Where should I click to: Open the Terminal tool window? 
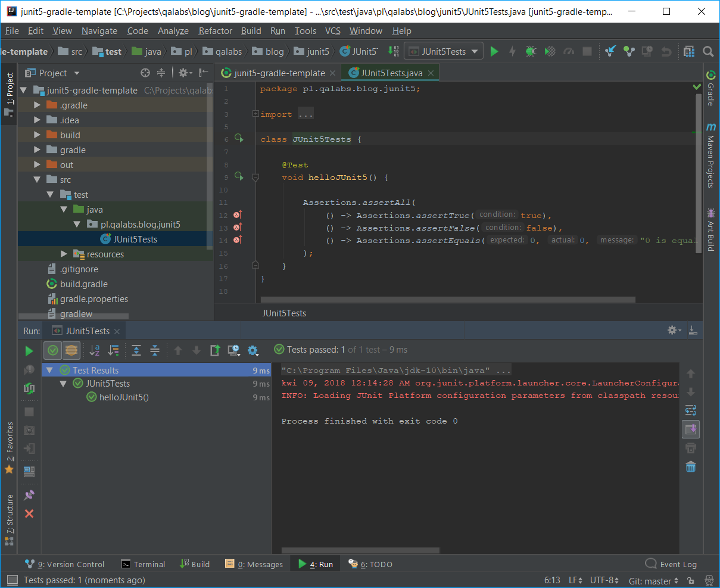pos(143,564)
